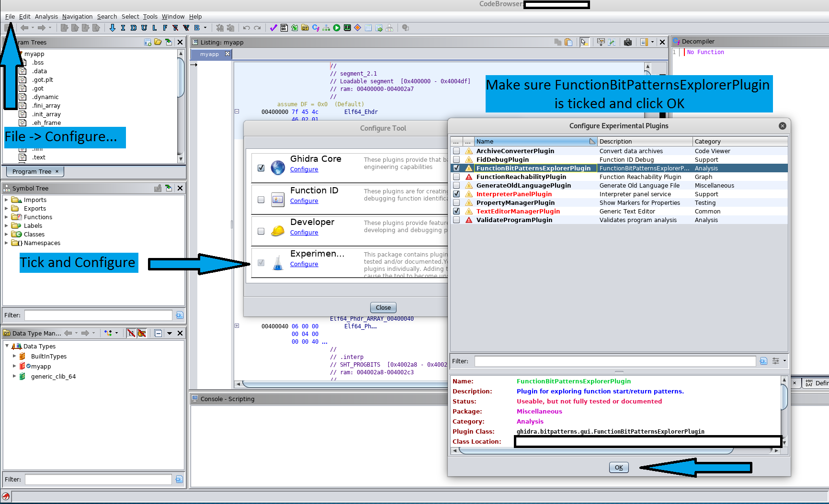Tick the Developer package checkbox
The width and height of the screenshot is (829, 504).
click(x=261, y=231)
